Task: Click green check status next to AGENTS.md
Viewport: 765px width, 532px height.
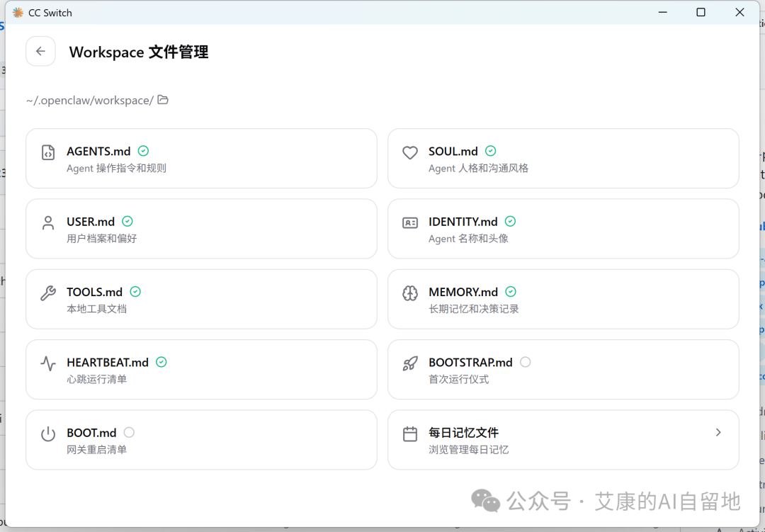Action: [x=143, y=151]
